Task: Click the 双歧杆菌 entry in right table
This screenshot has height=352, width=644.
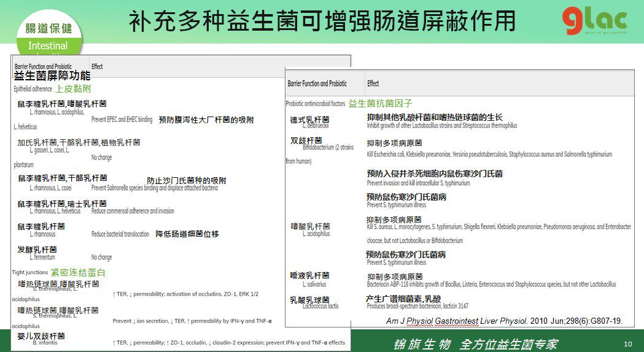Action: tap(306, 140)
